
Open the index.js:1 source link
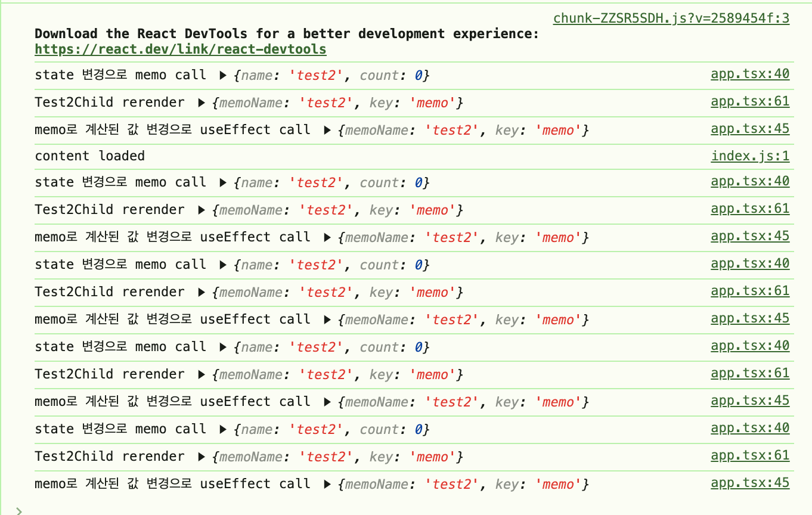pyautogui.click(x=750, y=156)
